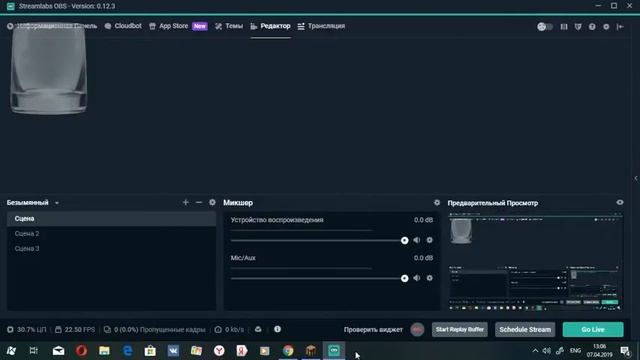This screenshot has width=640, height=360.
Task: Toggle Предварительный Просмотр eye icon
Action: (620, 202)
